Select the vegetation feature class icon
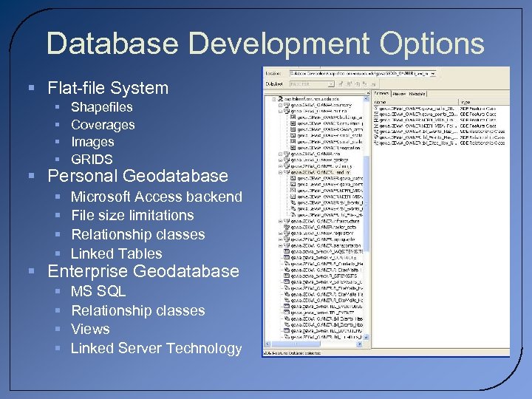This screenshot has width=532, height=399. click(293, 148)
